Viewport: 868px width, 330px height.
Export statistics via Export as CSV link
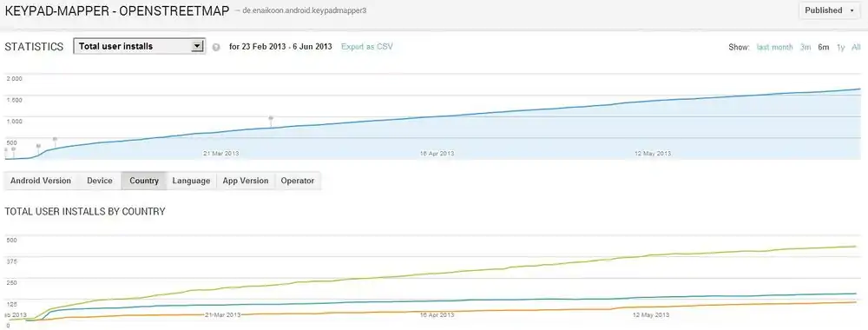pos(367,47)
